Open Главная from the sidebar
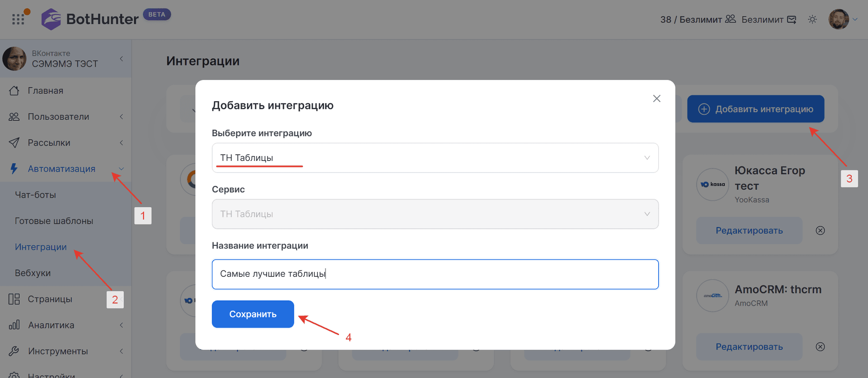This screenshot has height=378, width=868. [x=45, y=90]
